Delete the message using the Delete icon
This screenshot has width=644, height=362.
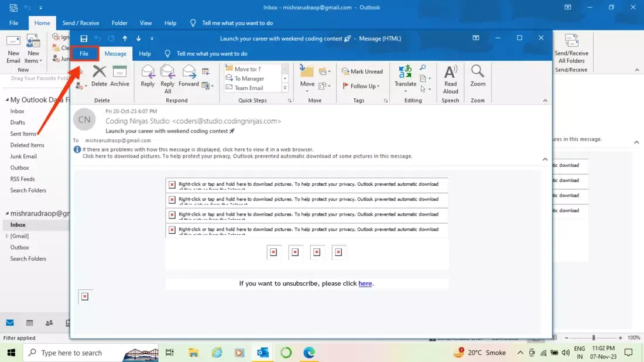tap(99, 76)
